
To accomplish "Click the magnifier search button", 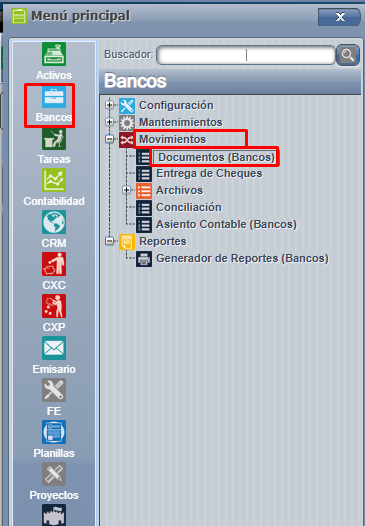I will [348, 55].
